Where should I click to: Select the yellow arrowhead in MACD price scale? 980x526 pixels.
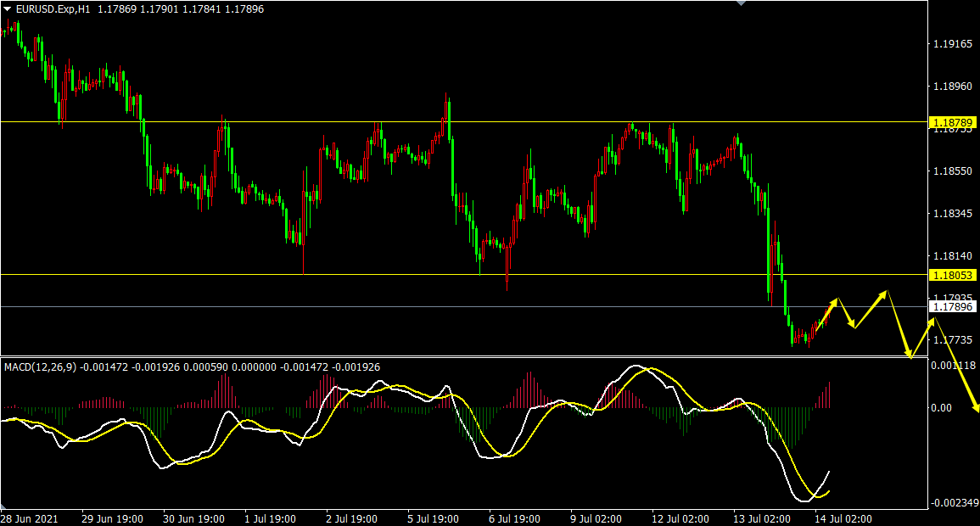(976, 407)
